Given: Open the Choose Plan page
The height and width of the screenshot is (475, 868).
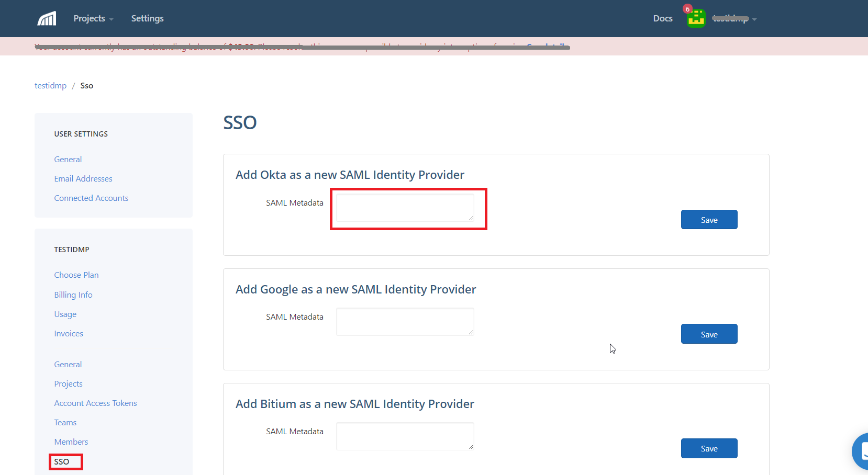Looking at the screenshot, I should pyautogui.click(x=76, y=275).
